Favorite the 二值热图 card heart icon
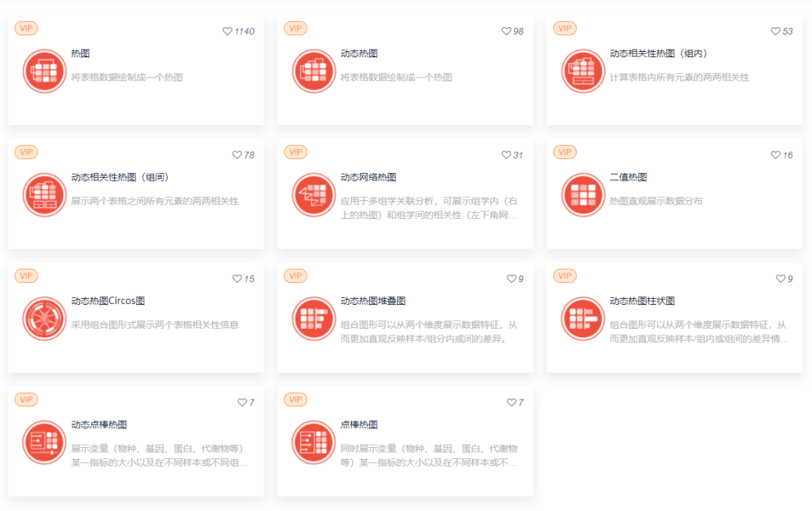The image size is (812, 511). (775, 154)
